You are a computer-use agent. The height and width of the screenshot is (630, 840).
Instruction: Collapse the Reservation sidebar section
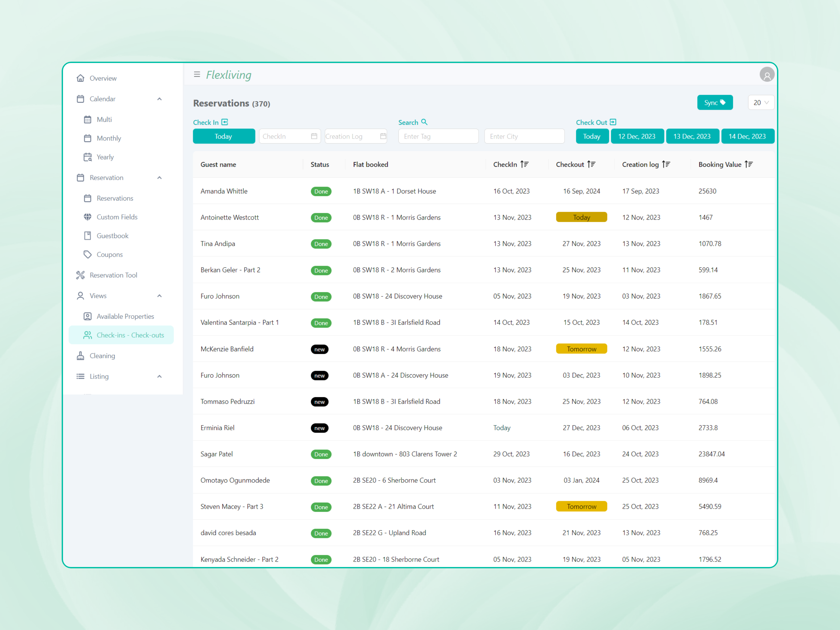[160, 178]
